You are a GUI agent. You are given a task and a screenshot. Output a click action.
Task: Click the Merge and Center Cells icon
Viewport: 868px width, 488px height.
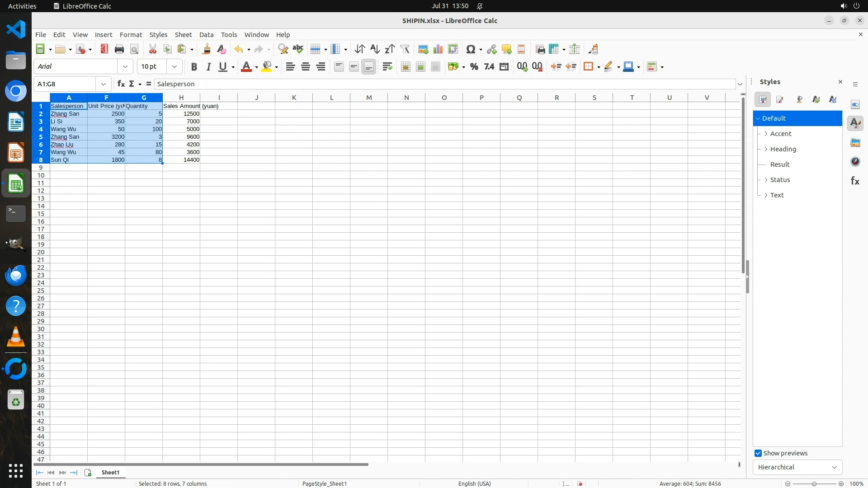pos(406,67)
